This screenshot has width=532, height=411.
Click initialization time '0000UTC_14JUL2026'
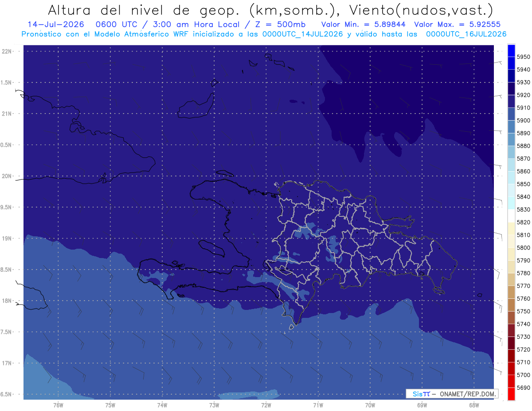click(303, 34)
